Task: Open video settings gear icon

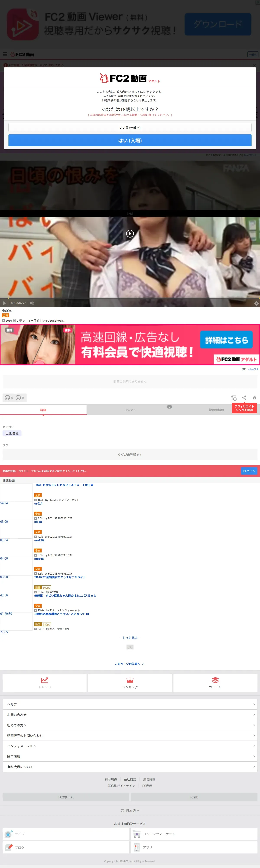Action: pos(256,303)
